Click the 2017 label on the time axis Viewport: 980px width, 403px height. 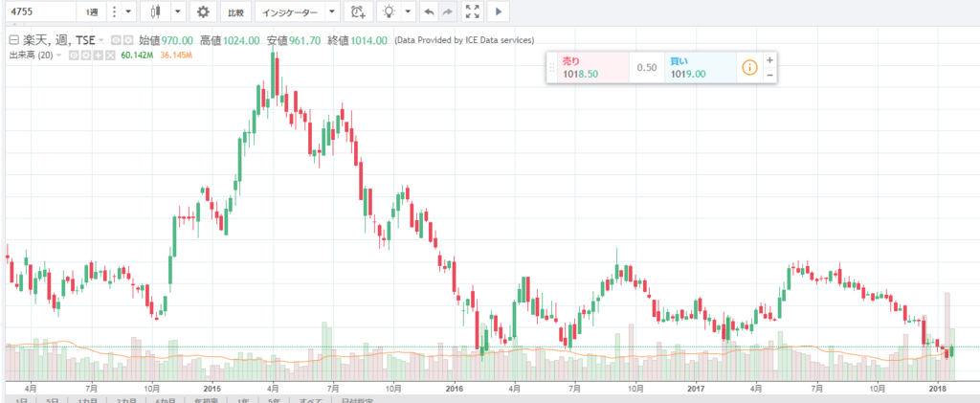[x=697, y=388]
